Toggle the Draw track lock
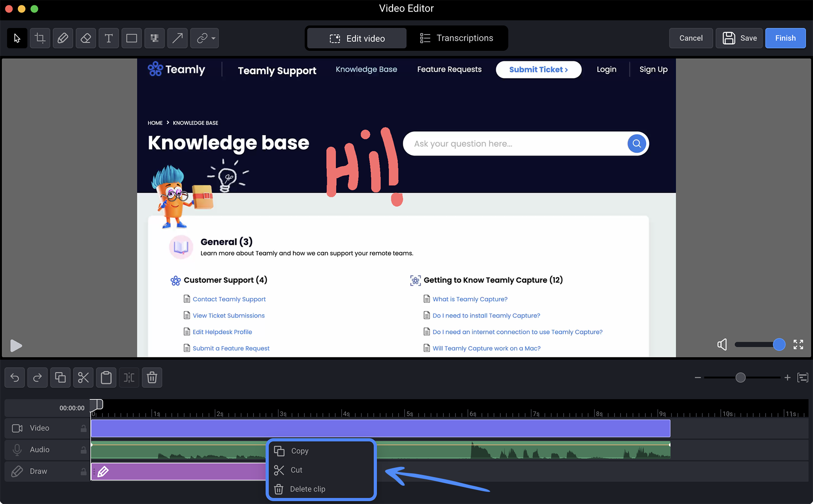The image size is (813, 504). (84, 472)
